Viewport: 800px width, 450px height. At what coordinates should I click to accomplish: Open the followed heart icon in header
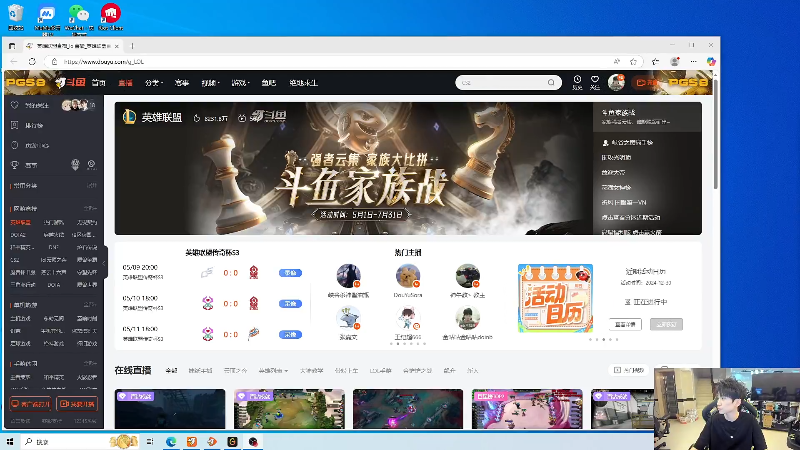[x=595, y=82]
